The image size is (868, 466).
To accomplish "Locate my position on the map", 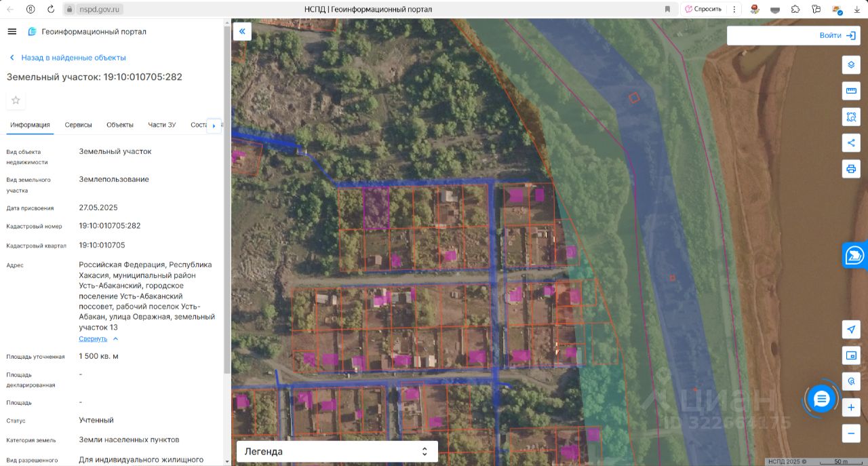I will pos(851,329).
